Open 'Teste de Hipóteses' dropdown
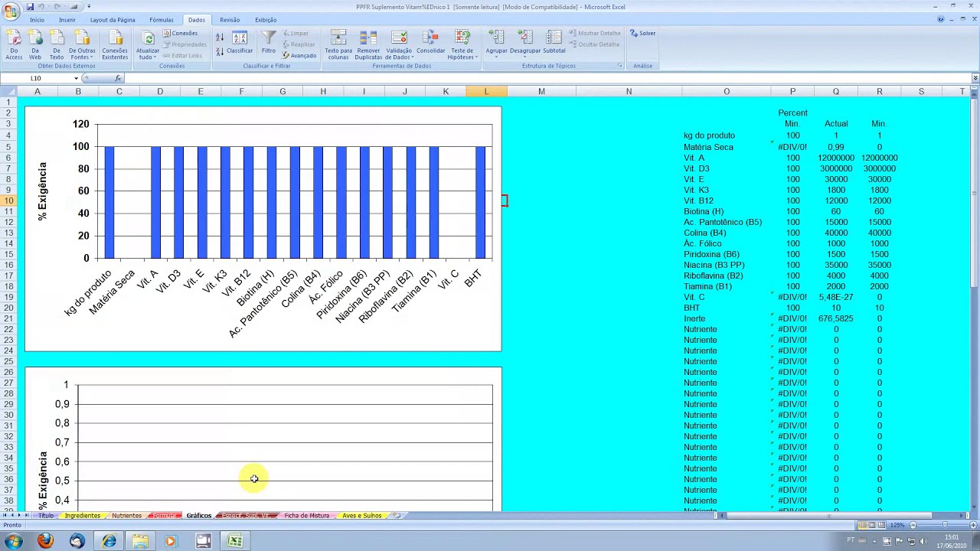This screenshot has height=551, width=980. tap(462, 45)
